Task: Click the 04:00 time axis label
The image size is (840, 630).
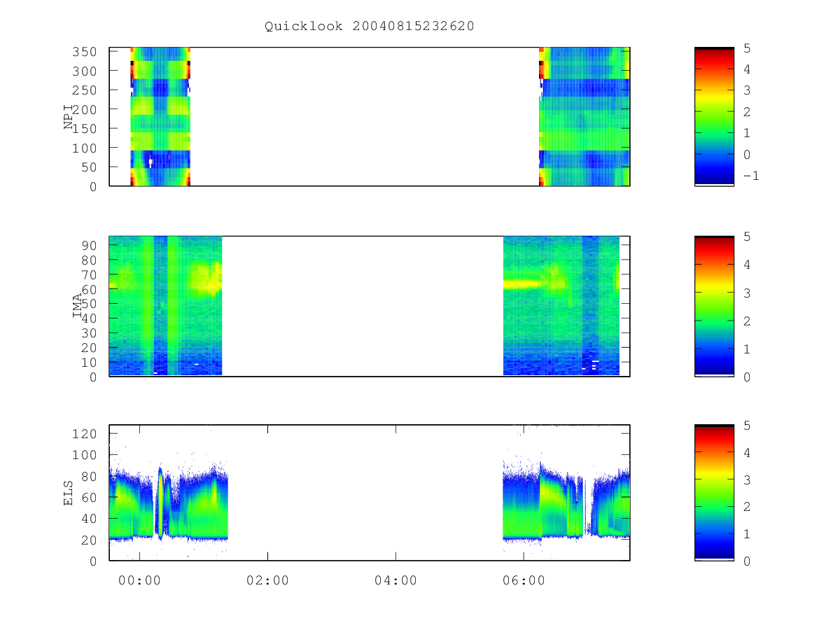Action: pyautogui.click(x=395, y=580)
